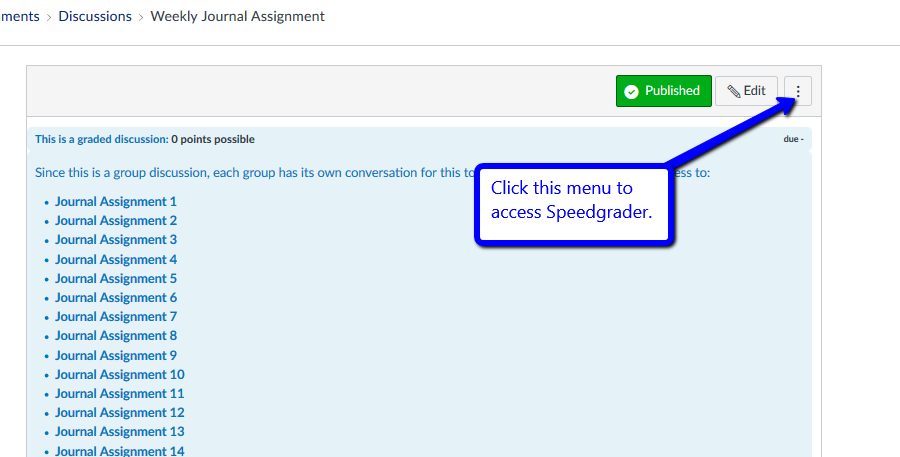The image size is (900, 457).
Task: Go to Journal Assignment 13 discussion
Action: [x=119, y=432]
